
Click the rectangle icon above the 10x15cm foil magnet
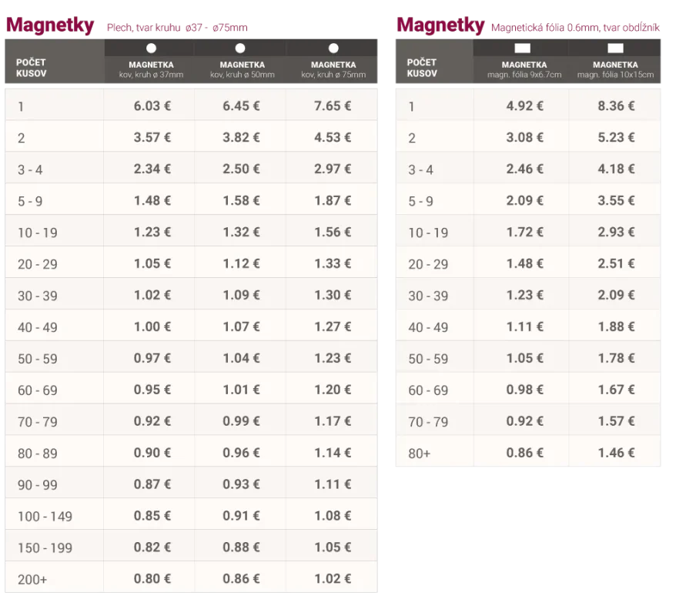[615, 49]
